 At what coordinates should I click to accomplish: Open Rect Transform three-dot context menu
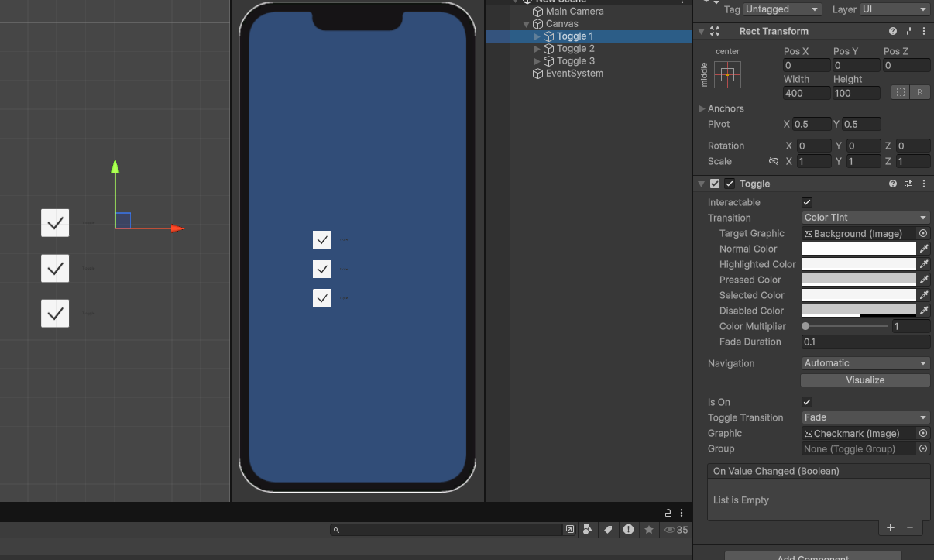(x=924, y=31)
